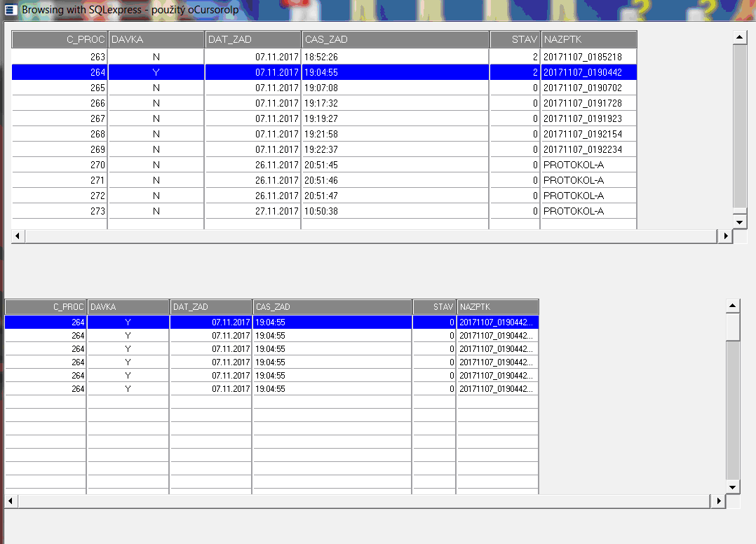Click the up scroll arrow of the top grid

click(x=740, y=35)
